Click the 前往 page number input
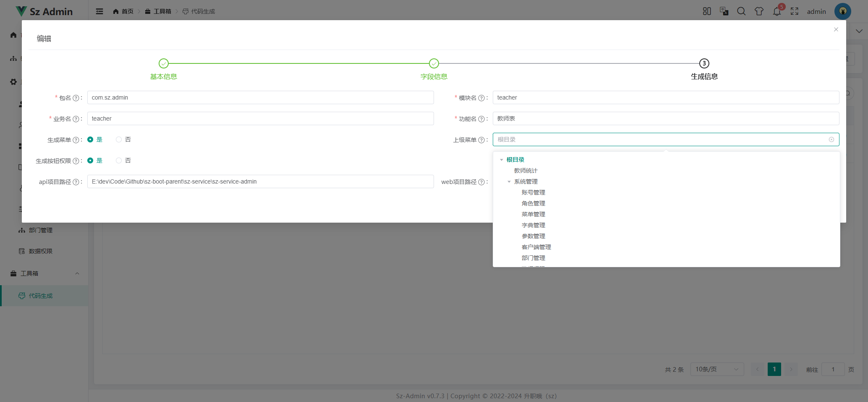This screenshot has height=402, width=868. [833, 369]
